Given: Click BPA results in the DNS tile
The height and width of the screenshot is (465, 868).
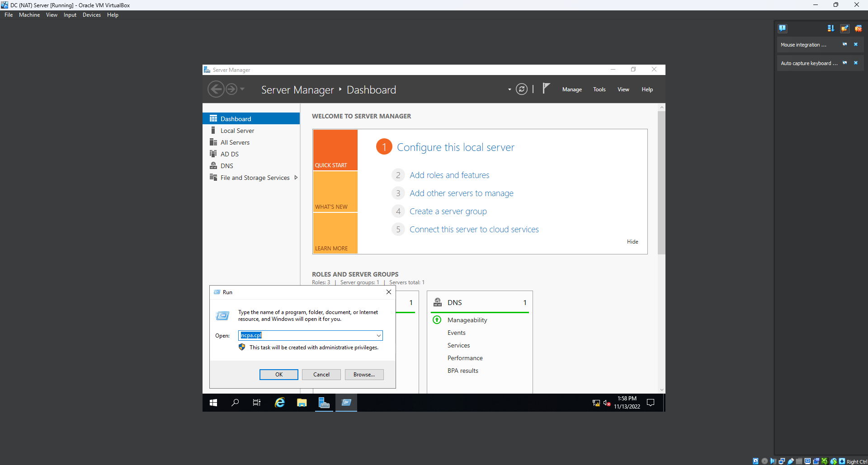Looking at the screenshot, I should [x=462, y=371].
